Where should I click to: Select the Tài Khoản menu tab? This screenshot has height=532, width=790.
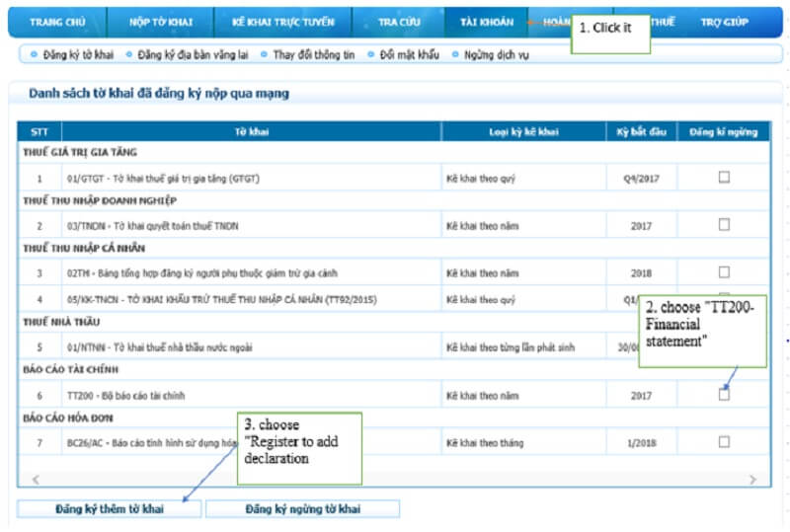pyautogui.click(x=484, y=22)
